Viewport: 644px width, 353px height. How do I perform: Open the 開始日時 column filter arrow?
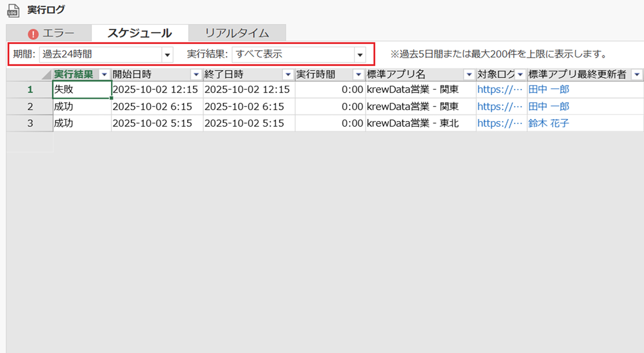pyautogui.click(x=196, y=75)
